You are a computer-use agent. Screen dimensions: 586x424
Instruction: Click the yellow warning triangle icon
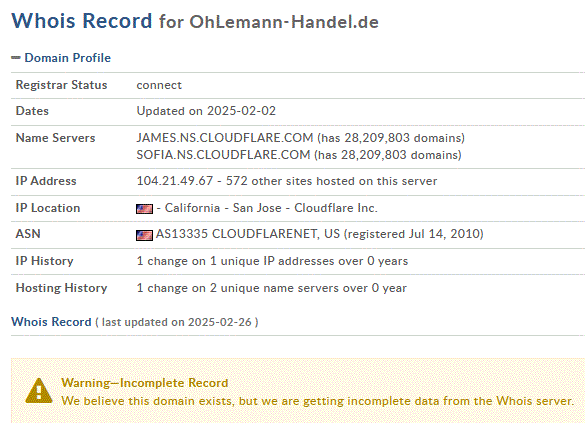39,391
